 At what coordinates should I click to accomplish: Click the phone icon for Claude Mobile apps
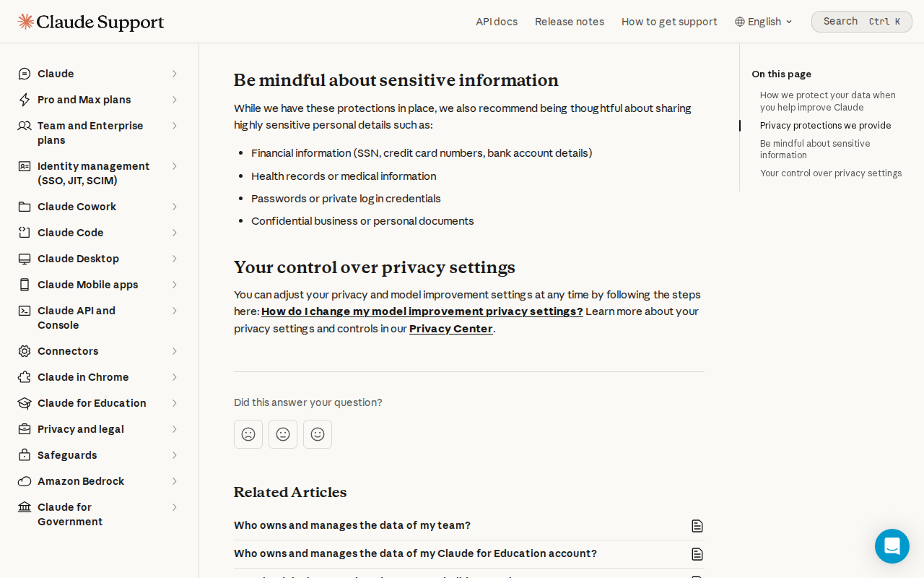pos(25,285)
